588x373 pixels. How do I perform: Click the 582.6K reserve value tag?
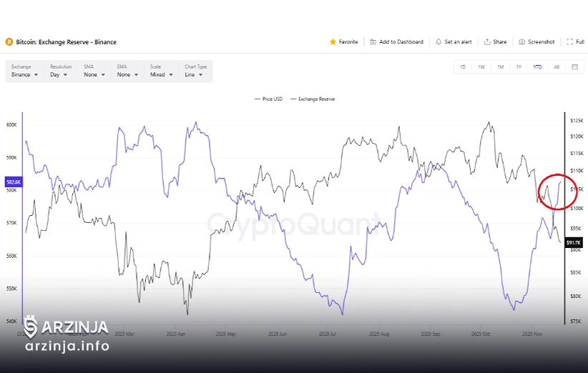(14, 182)
